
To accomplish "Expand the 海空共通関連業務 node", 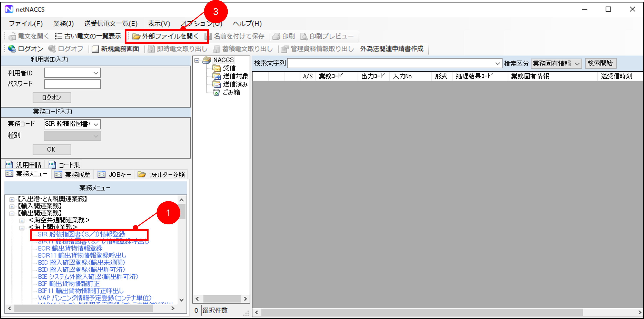I will click(x=22, y=221).
